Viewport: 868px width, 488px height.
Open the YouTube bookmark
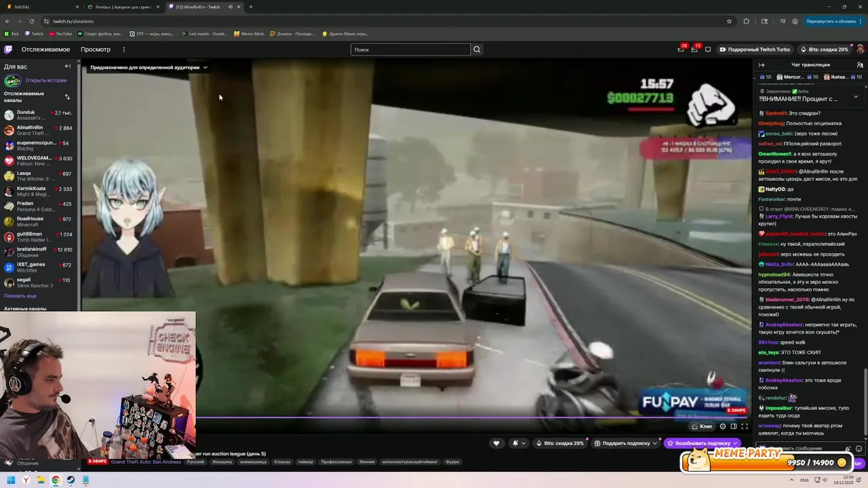[x=60, y=34]
